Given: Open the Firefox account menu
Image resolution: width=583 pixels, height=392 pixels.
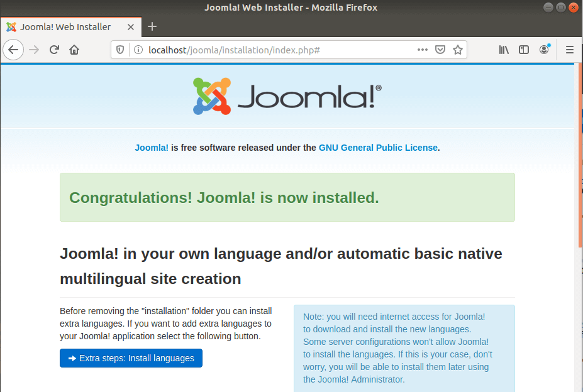Looking at the screenshot, I should click(545, 50).
